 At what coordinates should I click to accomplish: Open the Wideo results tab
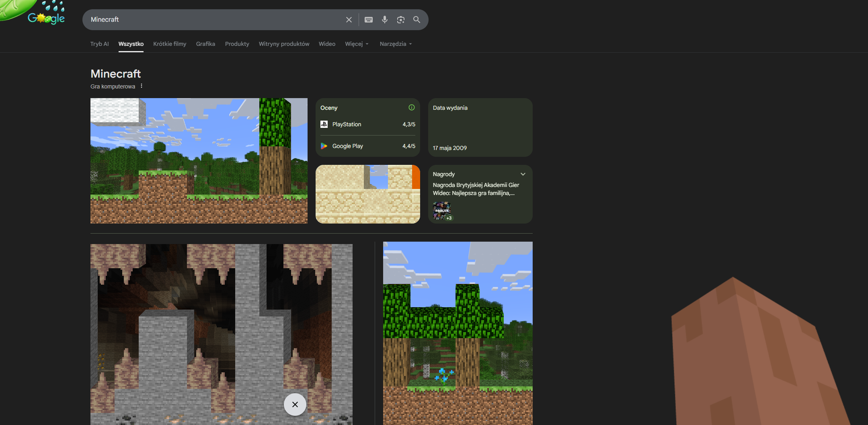click(326, 44)
